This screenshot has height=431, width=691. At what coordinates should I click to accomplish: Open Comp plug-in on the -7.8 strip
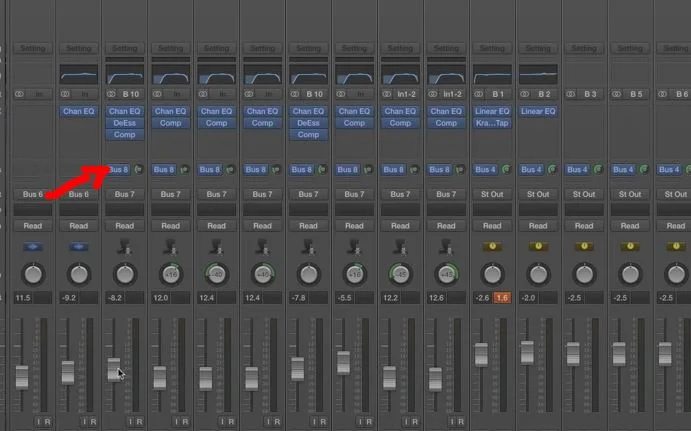(308, 134)
